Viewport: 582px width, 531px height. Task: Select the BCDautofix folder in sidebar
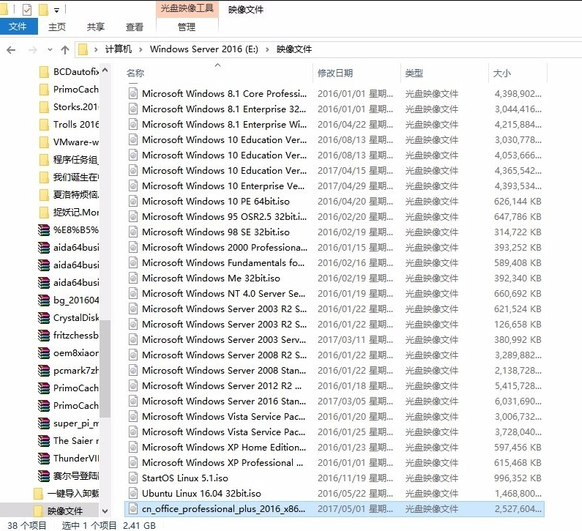pos(69,72)
